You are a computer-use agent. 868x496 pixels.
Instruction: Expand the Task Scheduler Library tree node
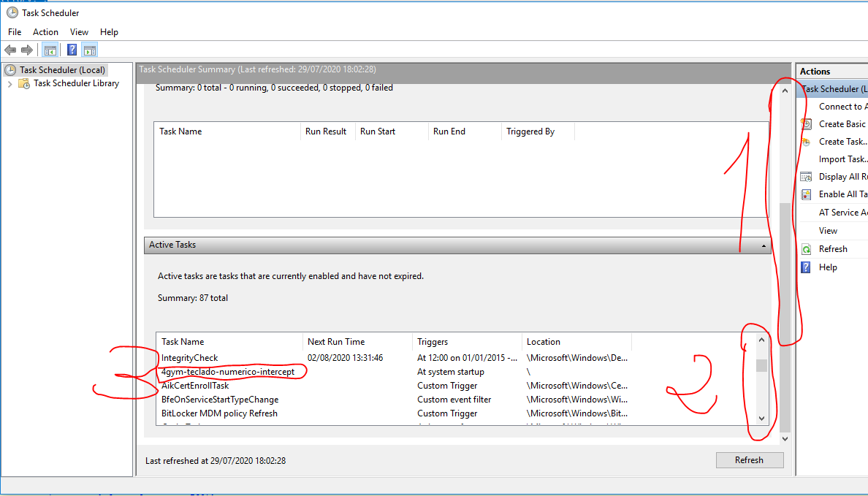coord(10,83)
